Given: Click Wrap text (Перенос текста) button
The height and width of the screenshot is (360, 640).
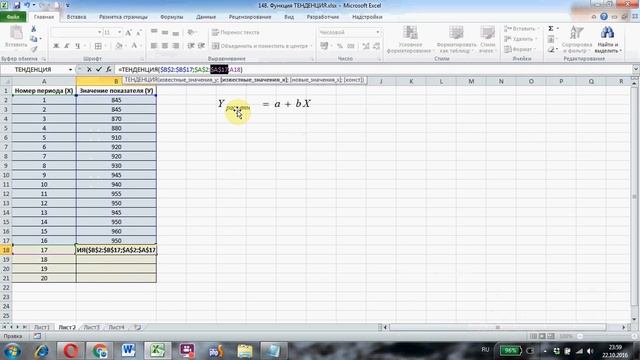Looking at the screenshot, I should tap(236, 32).
